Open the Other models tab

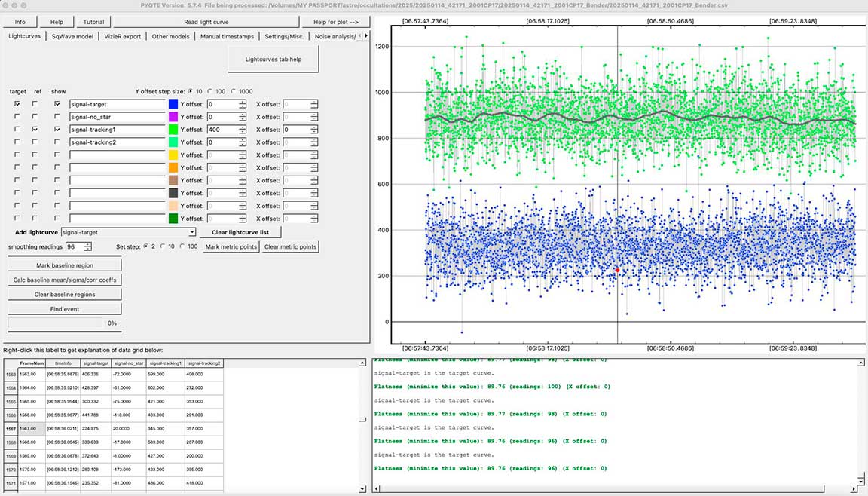[170, 36]
